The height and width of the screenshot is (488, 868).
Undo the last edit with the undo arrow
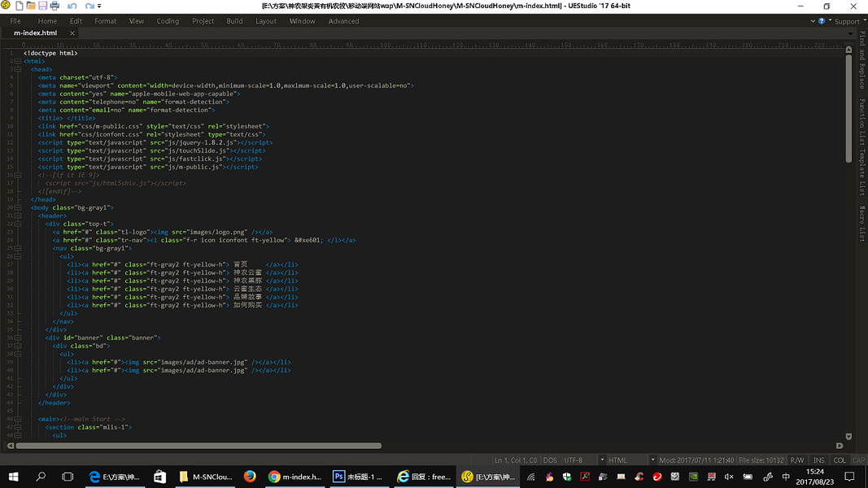tap(72, 6)
